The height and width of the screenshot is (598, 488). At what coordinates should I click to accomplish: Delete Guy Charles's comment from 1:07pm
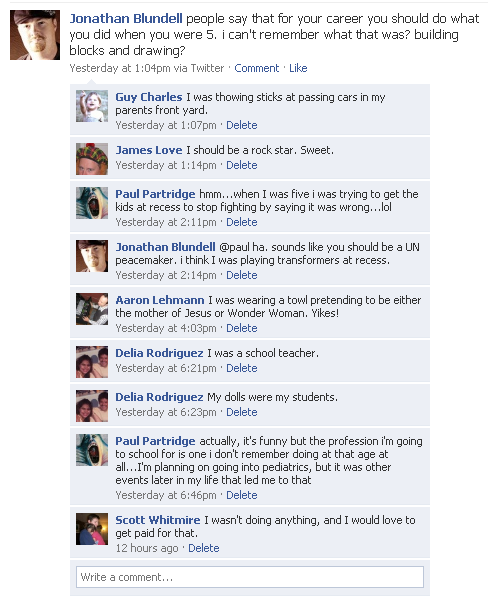click(242, 125)
